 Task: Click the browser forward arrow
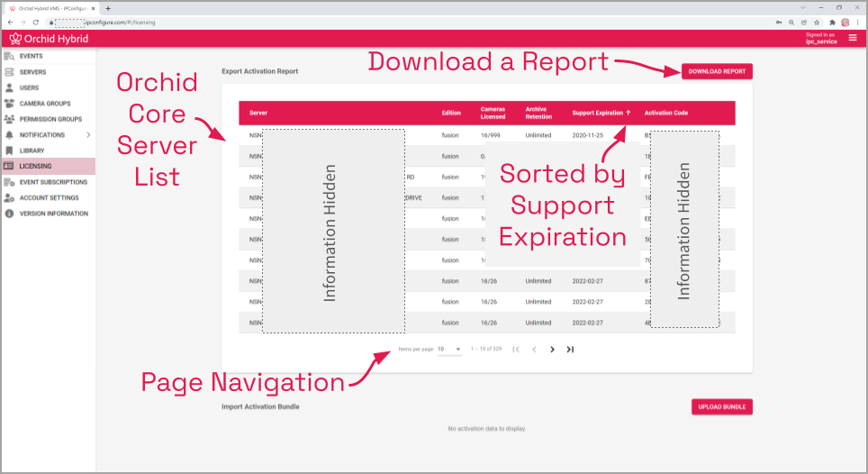click(x=23, y=23)
